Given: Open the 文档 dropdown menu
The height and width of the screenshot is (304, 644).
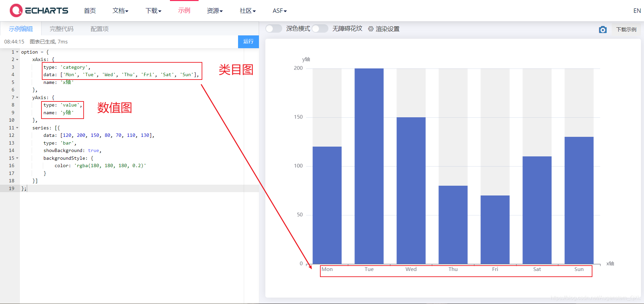Looking at the screenshot, I should 120,11.
